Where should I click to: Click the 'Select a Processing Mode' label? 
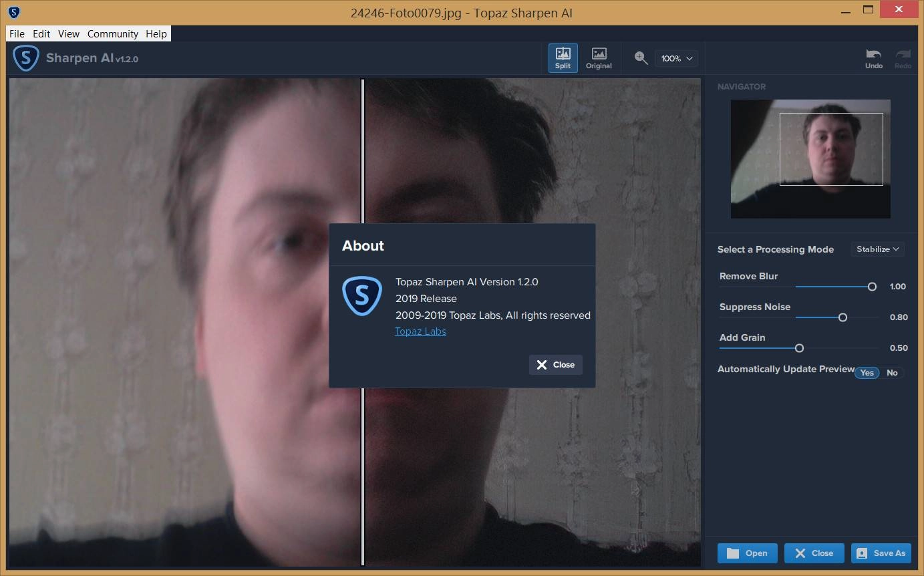776,249
